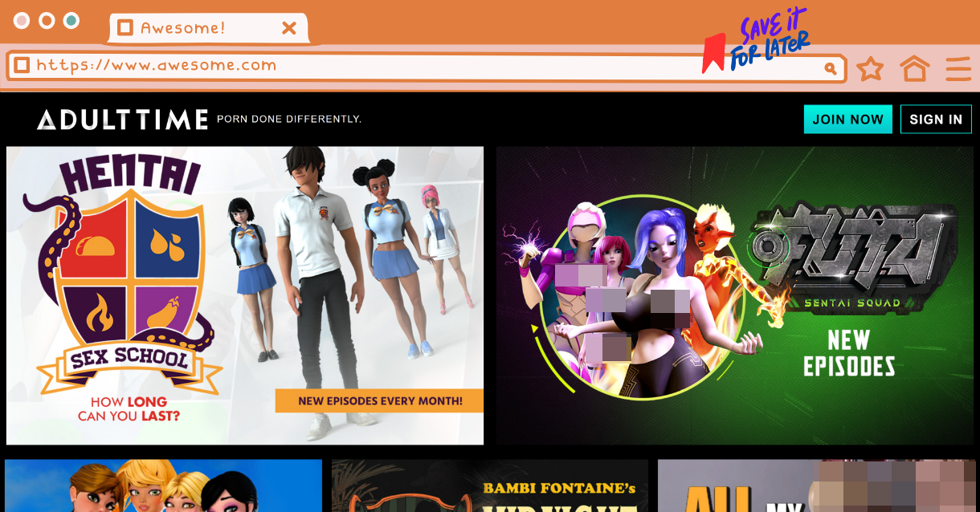The image size is (980, 512).
Task: Click the "Save it for later" label
Action: [x=771, y=40]
